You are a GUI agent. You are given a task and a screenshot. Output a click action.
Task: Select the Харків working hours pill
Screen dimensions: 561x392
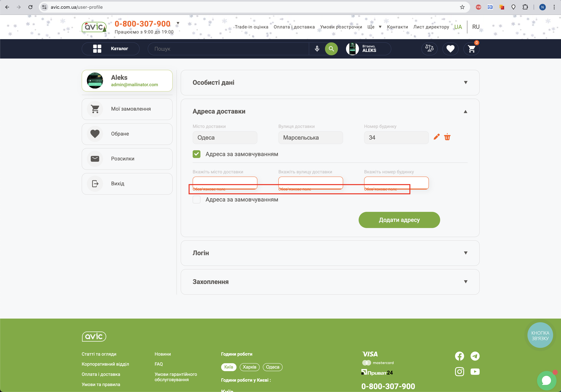[249, 367]
